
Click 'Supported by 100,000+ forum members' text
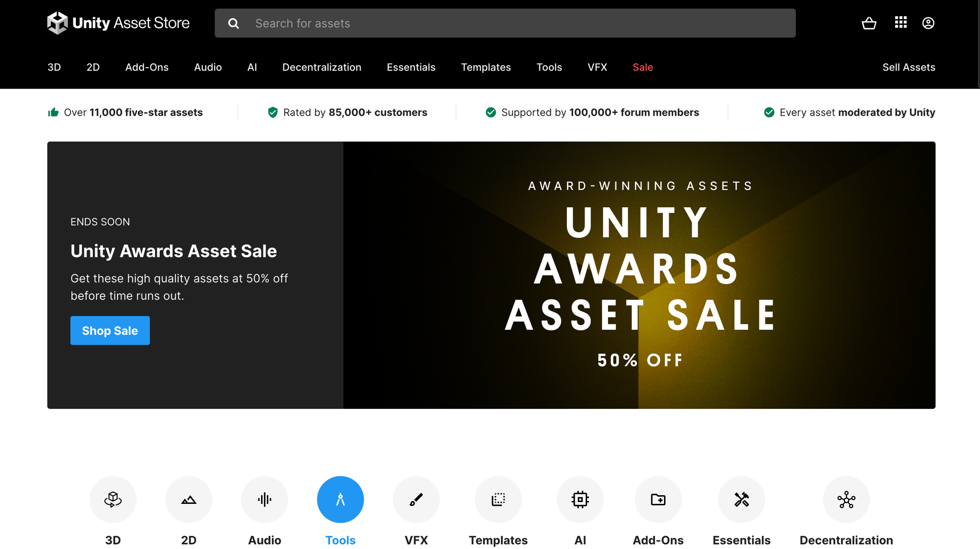(600, 112)
